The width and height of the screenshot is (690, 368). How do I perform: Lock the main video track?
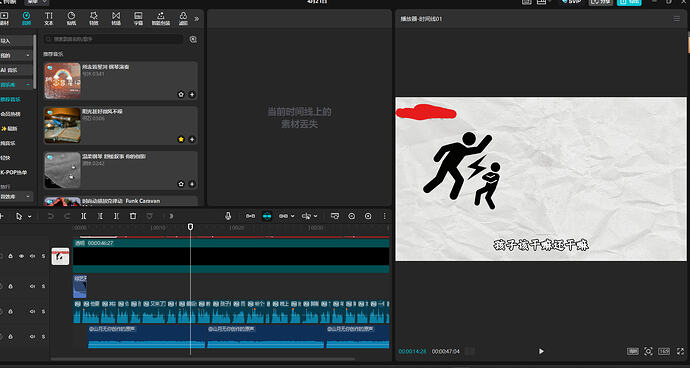pyautogui.click(x=11, y=256)
